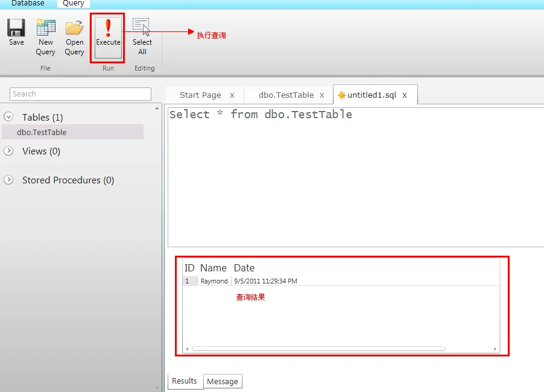
Task: Create a New Query from ribbon
Action: 46,28
